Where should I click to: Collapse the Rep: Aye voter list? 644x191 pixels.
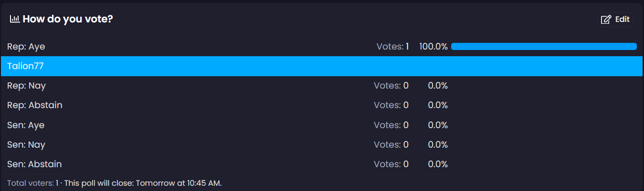tap(26, 47)
